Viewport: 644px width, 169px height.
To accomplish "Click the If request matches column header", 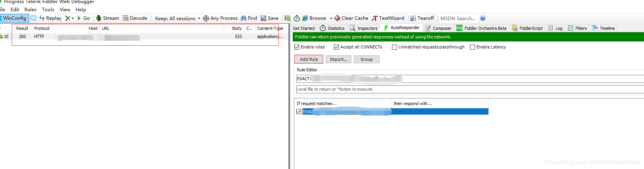I will [x=343, y=103].
